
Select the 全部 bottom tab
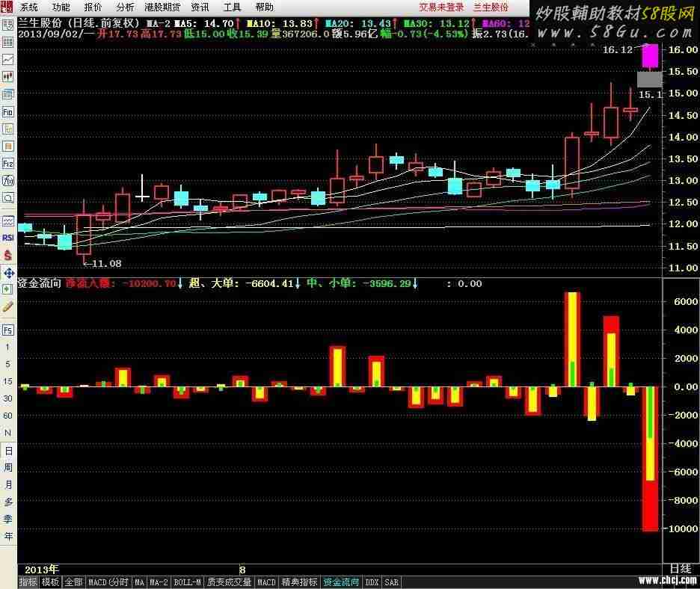[x=73, y=582]
